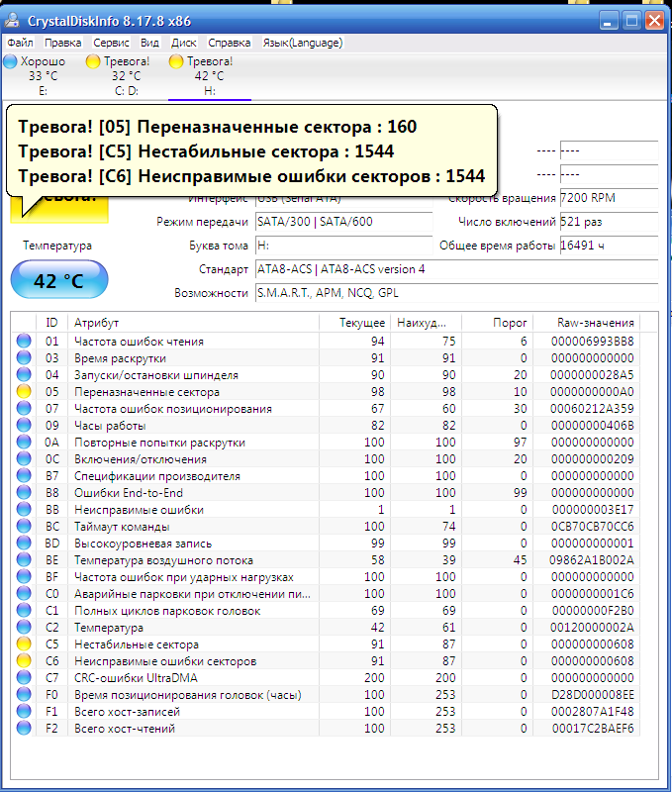Screen dimensions: 672x792
Task: Open the Вид menu
Action: [x=149, y=43]
